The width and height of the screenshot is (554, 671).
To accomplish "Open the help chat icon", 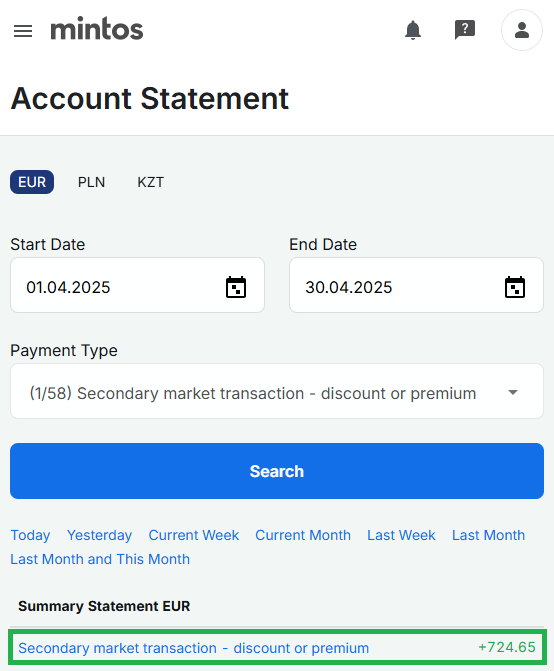I will [465, 30].
